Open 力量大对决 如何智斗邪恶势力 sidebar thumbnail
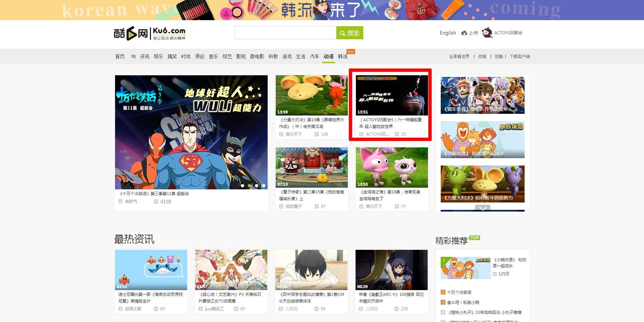This screenshot has height=322, width=644. (x=483, y=184)
